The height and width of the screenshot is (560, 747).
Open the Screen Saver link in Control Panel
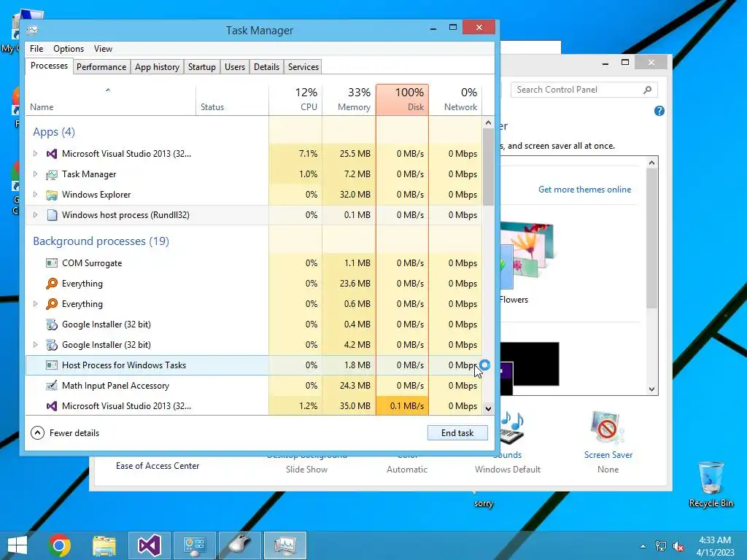click(608, 455)
